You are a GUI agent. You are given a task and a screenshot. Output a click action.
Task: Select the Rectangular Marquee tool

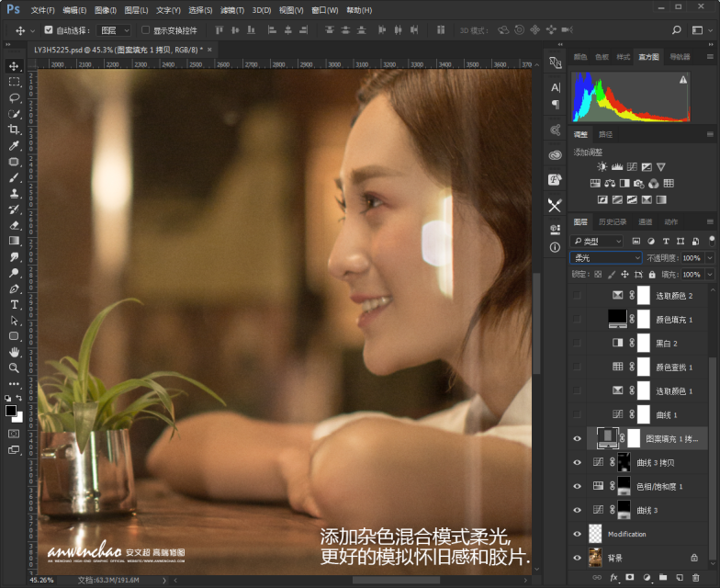(15, 82)
